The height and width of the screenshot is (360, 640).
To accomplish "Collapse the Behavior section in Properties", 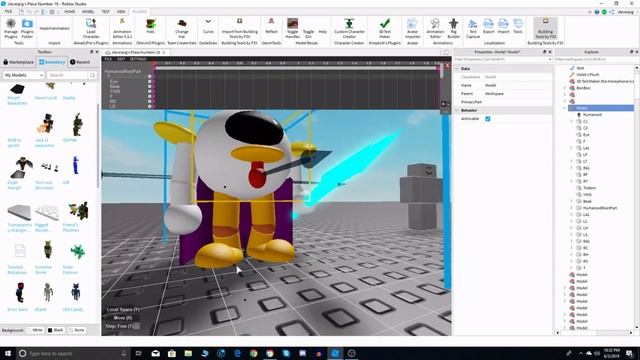I will 457,110.
